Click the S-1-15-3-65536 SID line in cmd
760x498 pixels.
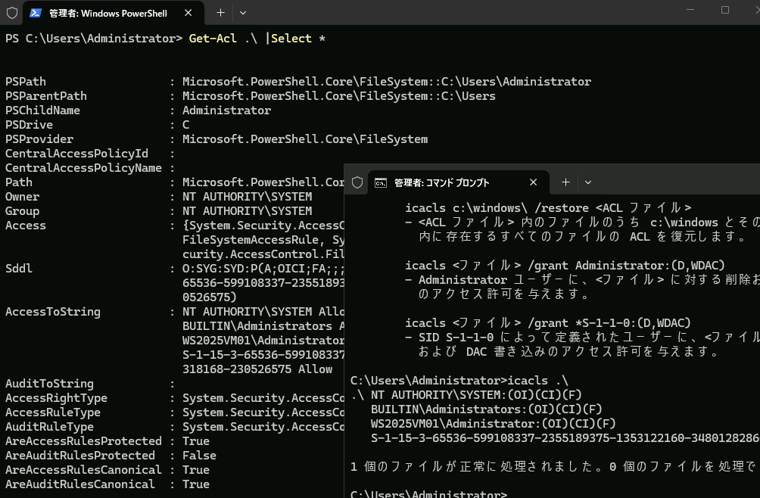pyautogui.click(x=565, y=438)
